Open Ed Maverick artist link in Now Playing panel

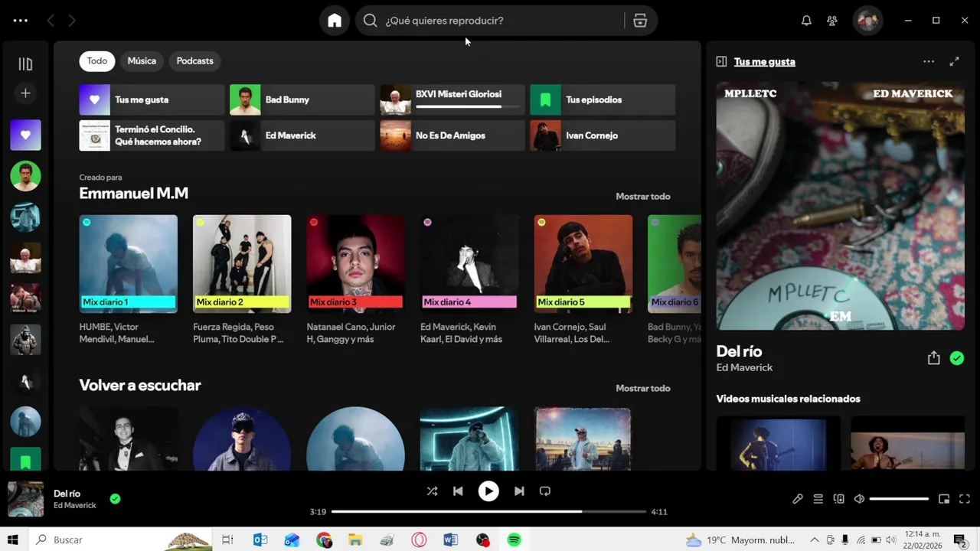pos(744,368)
